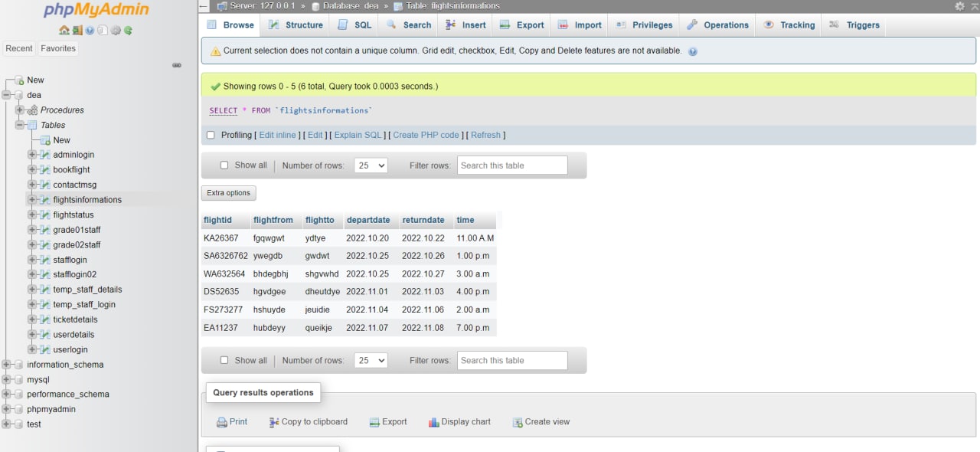Viewport: 980px width, 452px height.
Task: Click the help icon after warning message
Action: coord(693,51)
